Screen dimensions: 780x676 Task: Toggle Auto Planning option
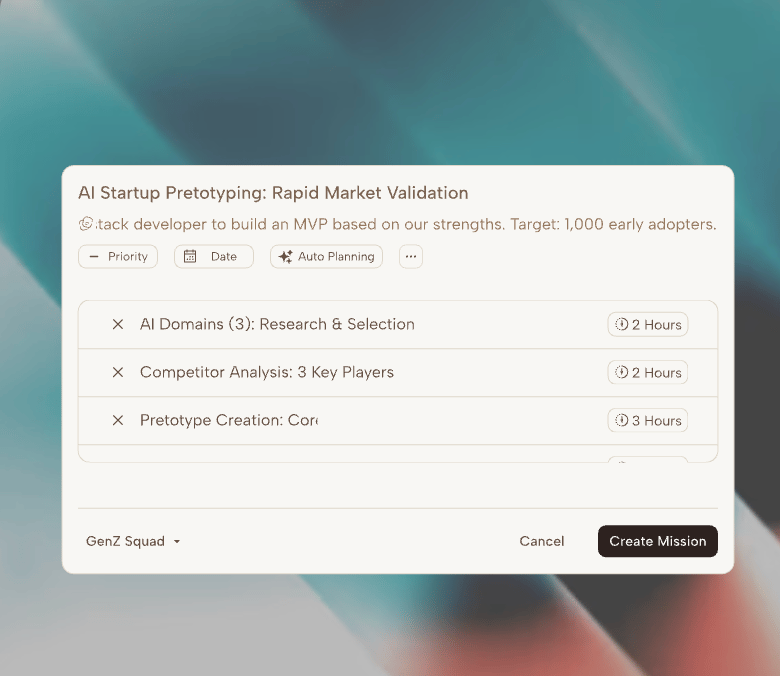[x=326, y=257]
